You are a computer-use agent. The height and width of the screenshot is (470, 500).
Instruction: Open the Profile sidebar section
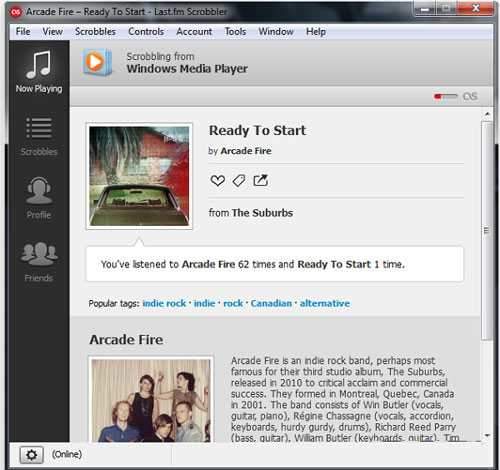point(39,198)
